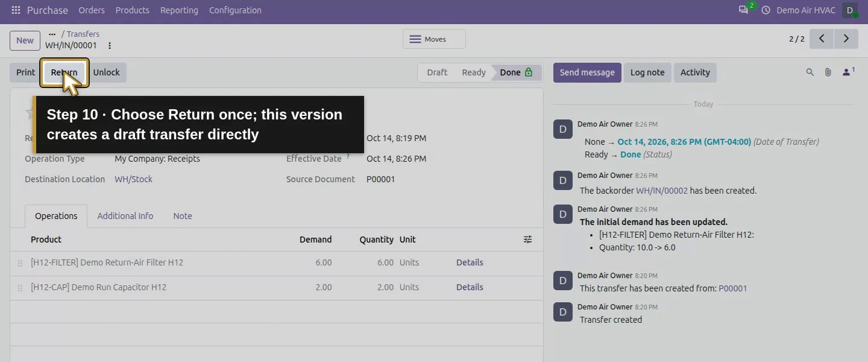Viewport: 868px width, 362px height.
Task: Click the 2 / 2 pager counter
Action: coord(797,39)
